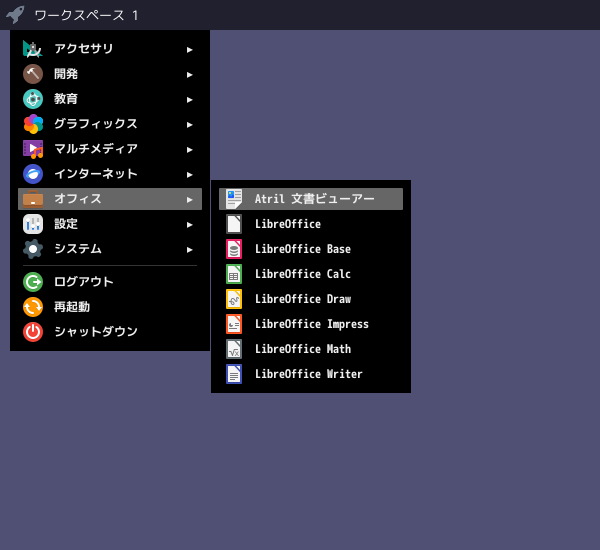Launch Atril 文書ビューアー
Viewport: 600px width, 550px height.
311,199
